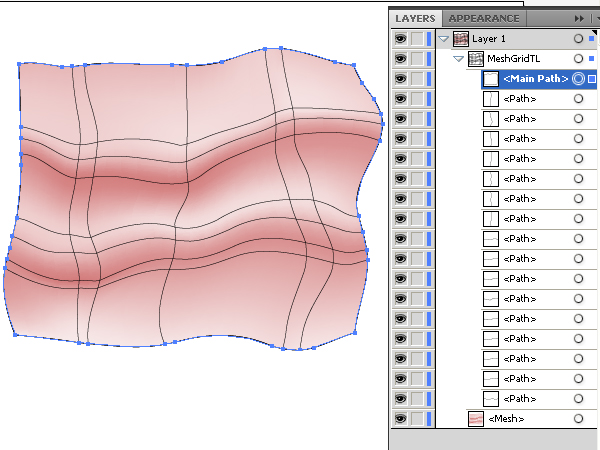Image resolution: width=600 pixels, height=450 pixels.
Task: Toggle visibility of Layer 1
Action: tap(401, 39)
